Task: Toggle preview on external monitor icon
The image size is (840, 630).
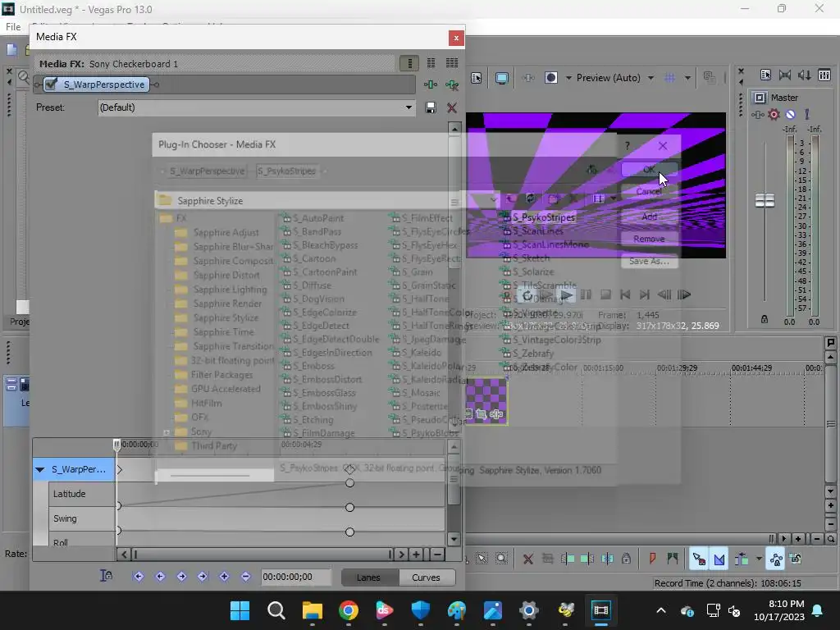Action: pyautogui.click(x=501, y=78)
